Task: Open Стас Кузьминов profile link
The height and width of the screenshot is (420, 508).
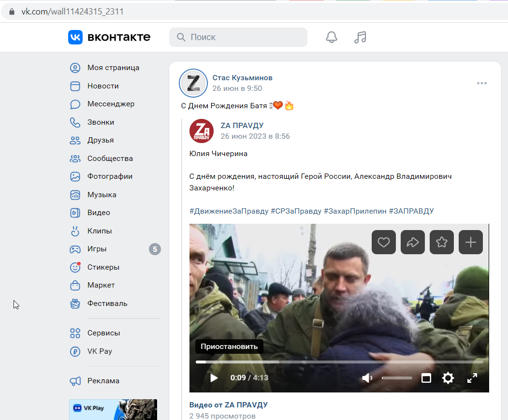Action: click(x=242, y=78)
